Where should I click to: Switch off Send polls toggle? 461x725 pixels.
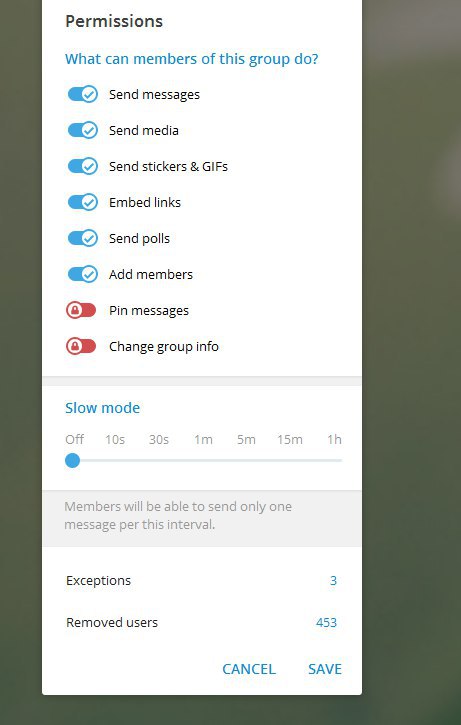click(x=83, y=239)
